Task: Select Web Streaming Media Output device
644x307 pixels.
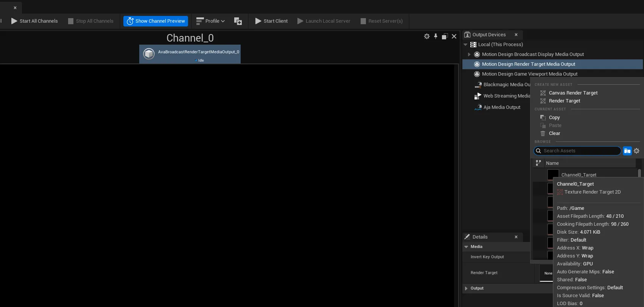Action: [x=507, y=96]
